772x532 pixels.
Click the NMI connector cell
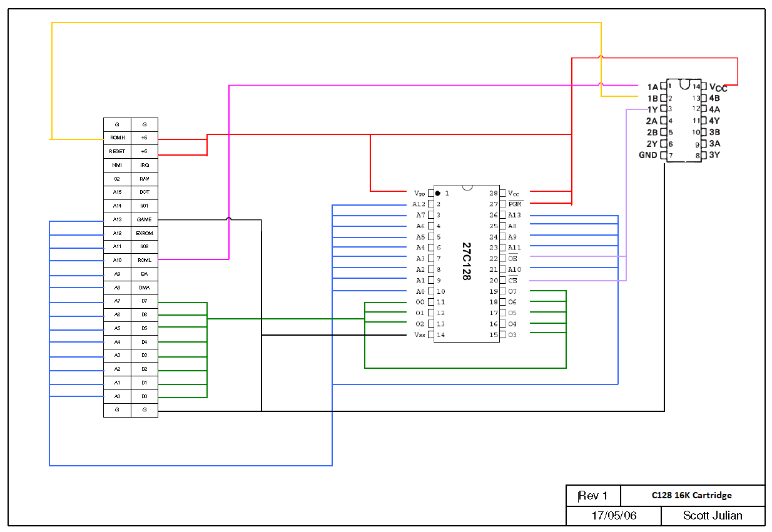click(117, 166)
